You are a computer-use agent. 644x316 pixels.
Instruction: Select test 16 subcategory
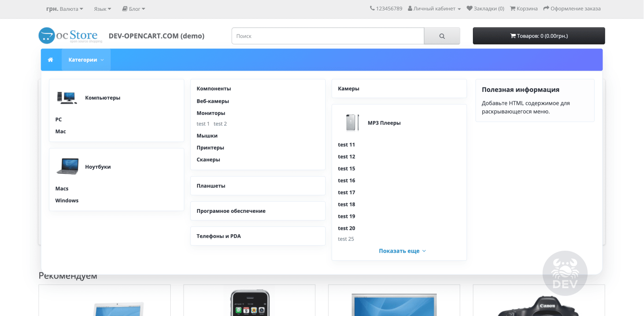[x=347, y=181]
